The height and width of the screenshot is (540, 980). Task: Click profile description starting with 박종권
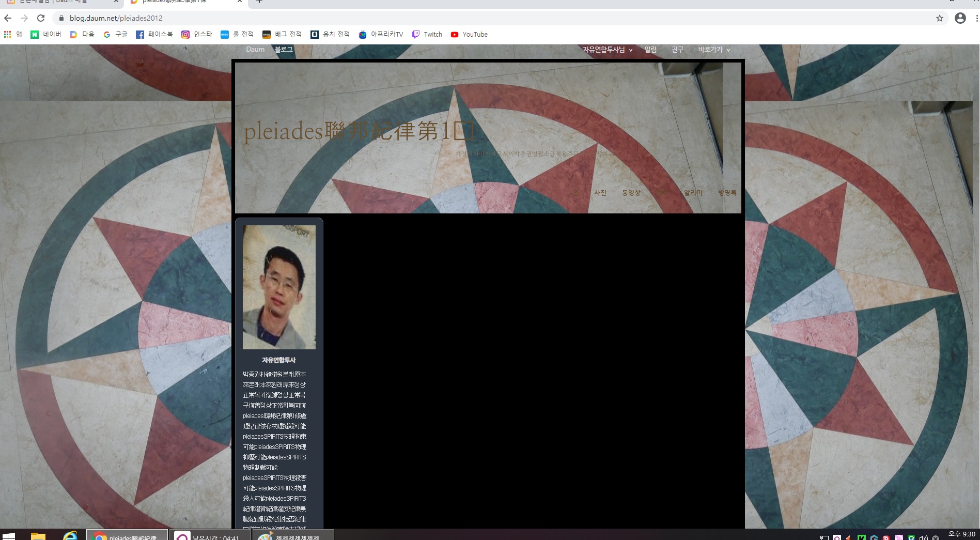(275, 449)
